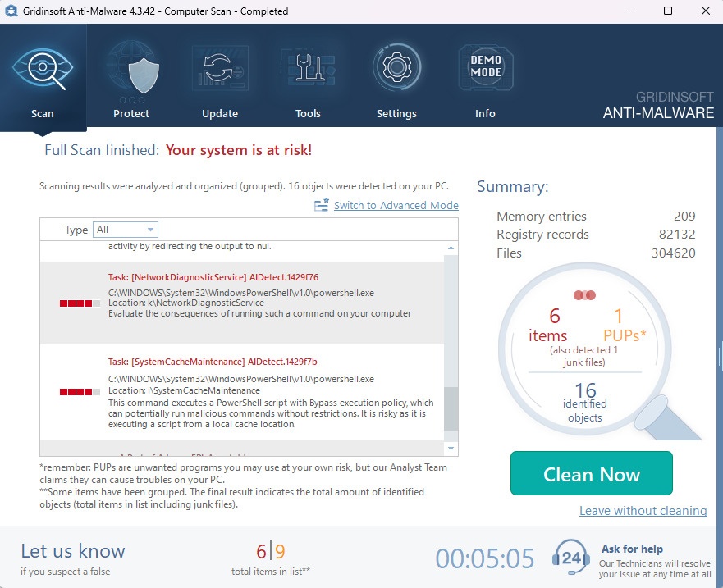Click the 6|9 total items counter
Image resolution: width=723 pixels, height=588 pixels.
point(271,551)
